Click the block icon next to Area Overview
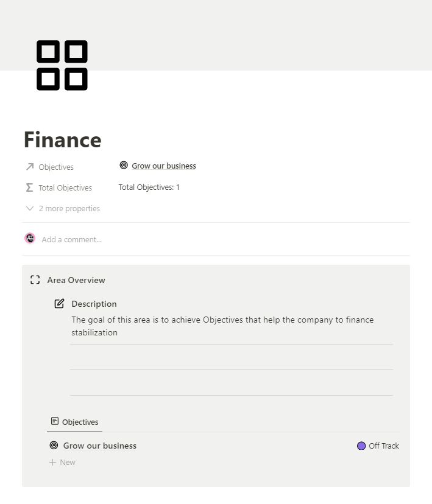Screen dimensions: 432x504 pyautogui.click(x=35, y=280)
